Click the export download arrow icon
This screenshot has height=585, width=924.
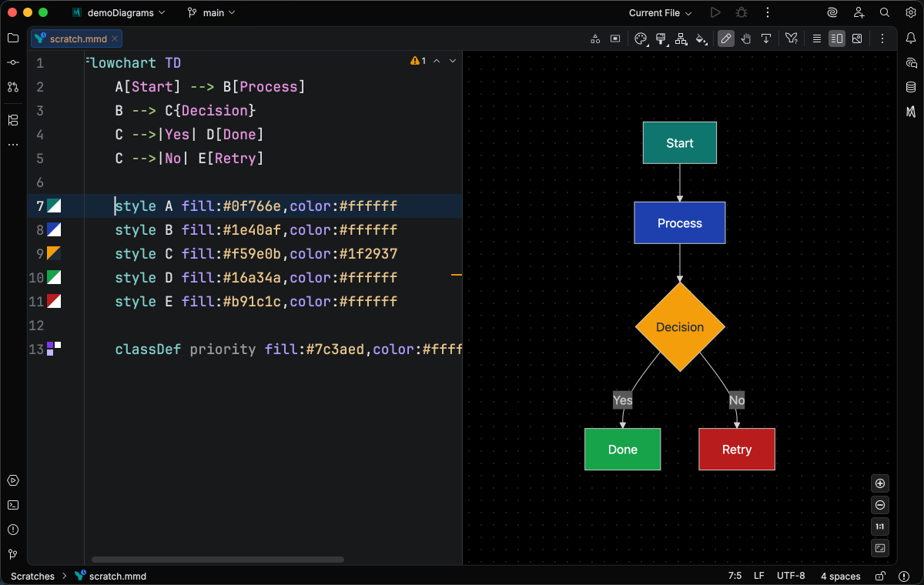[x=766, y=38]
